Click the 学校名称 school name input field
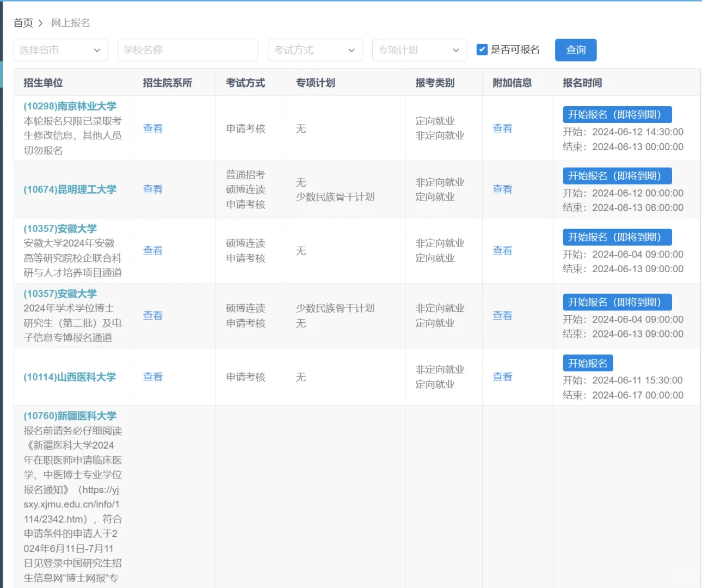The image size is (702, 588). click(188, 50)
